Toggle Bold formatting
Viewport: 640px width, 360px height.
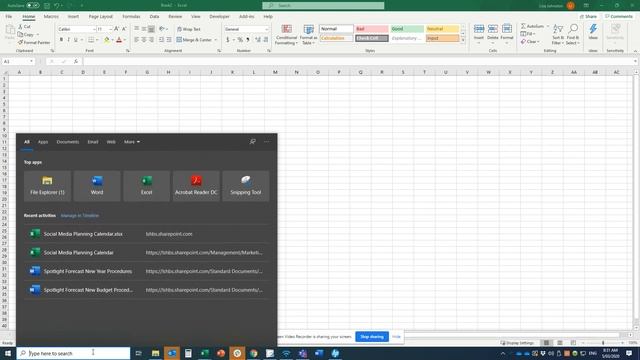61,40
